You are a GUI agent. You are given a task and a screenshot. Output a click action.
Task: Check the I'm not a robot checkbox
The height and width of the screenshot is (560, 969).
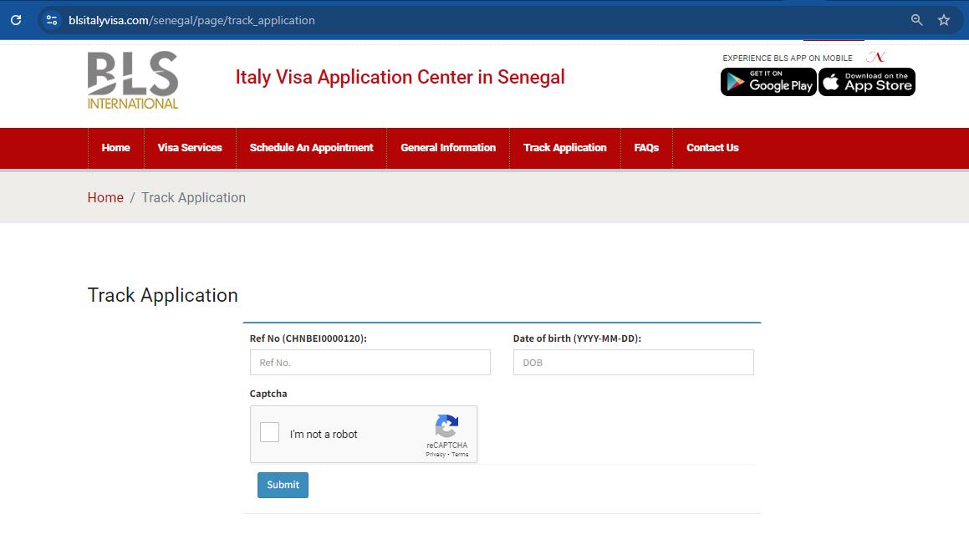[269, 431]
